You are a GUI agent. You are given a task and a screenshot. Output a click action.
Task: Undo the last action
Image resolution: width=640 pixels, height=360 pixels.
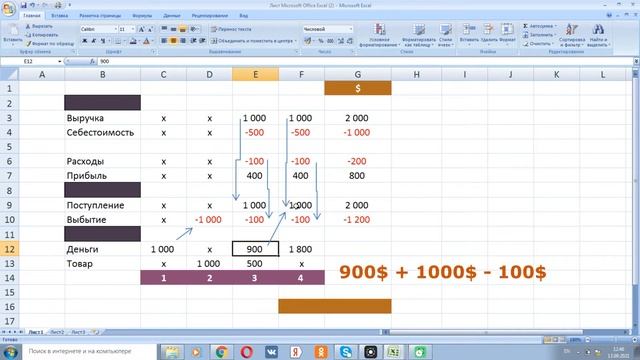click(32, 5)
